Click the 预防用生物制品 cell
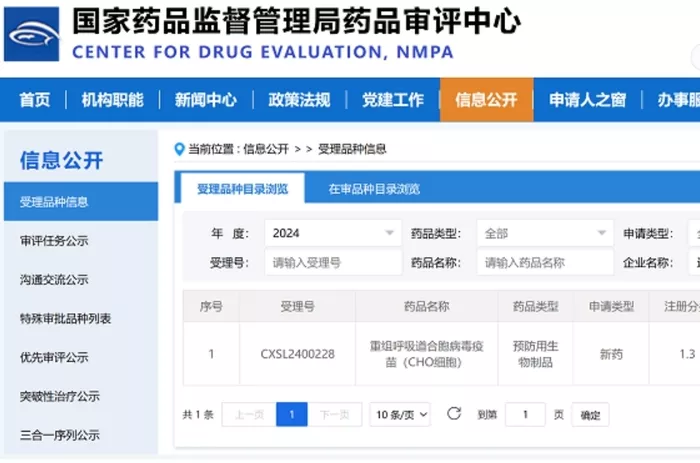700x463 pixels. (535, 354)
